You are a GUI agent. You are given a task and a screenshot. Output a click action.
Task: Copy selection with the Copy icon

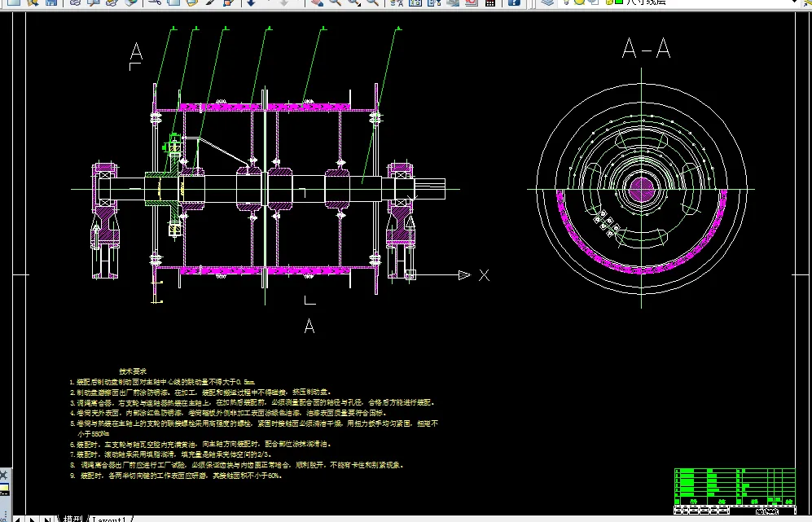173,2
